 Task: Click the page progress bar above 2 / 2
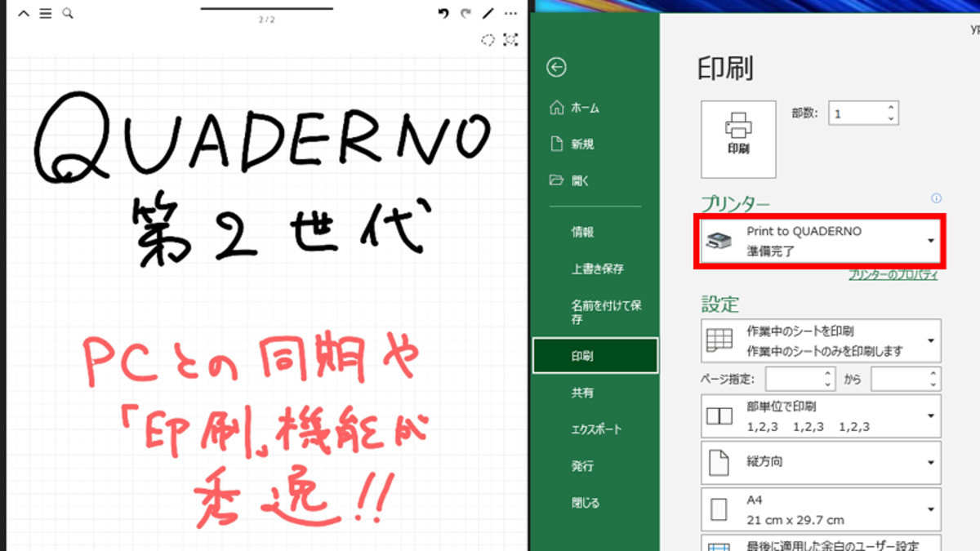267,8
